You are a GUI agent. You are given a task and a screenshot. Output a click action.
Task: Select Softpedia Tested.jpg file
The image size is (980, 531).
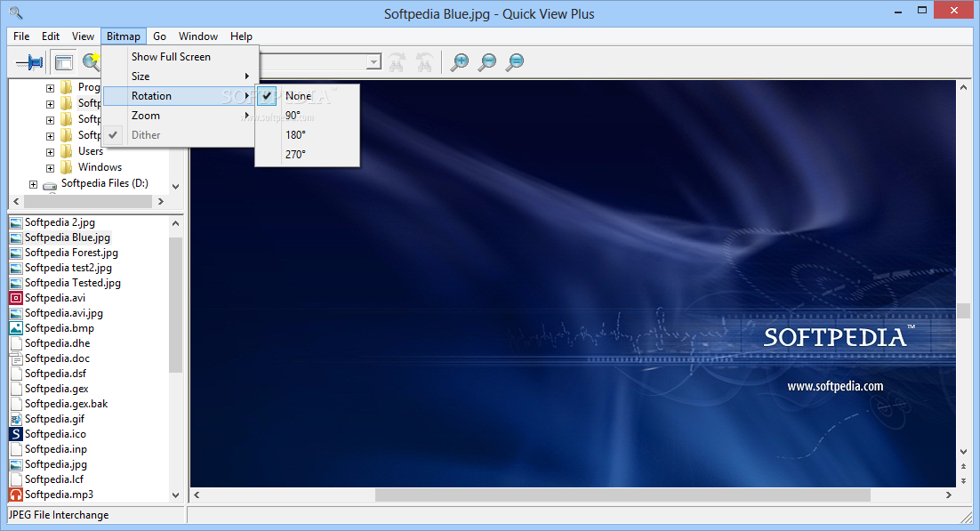(x=73, y=283)
